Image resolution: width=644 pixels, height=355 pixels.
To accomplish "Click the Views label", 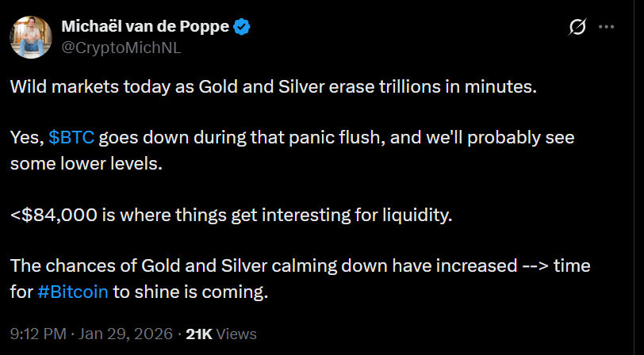I will tap(236, 334).
